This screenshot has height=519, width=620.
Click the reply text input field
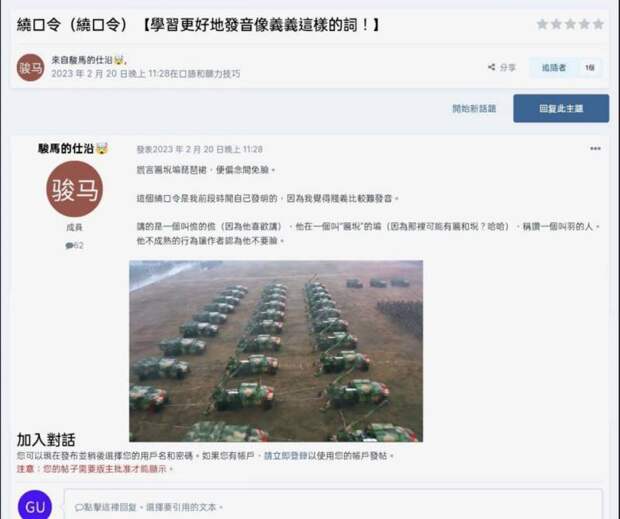(333, 505)
